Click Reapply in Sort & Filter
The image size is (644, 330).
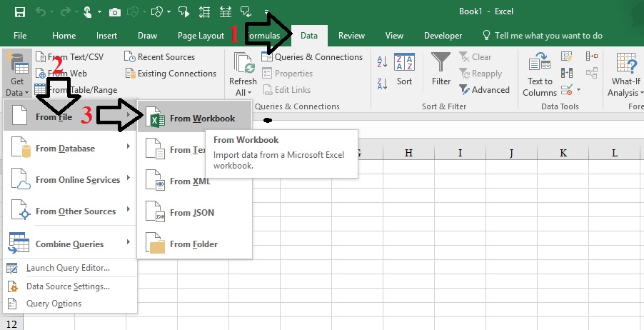click(480, 74)
